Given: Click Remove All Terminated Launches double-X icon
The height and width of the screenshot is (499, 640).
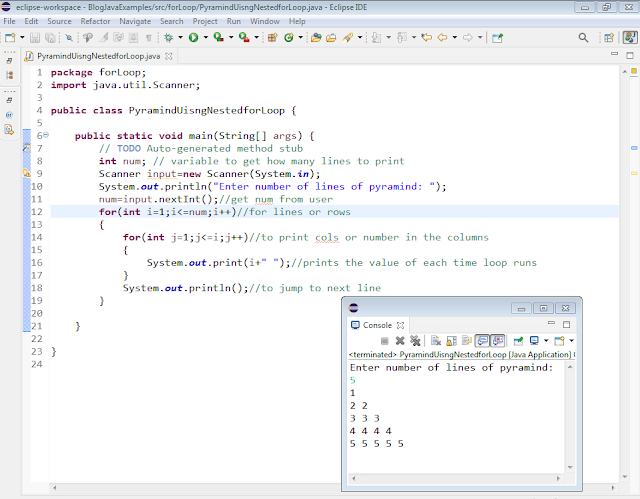Looking at the screenshot, I should click(x=415, y=341).
